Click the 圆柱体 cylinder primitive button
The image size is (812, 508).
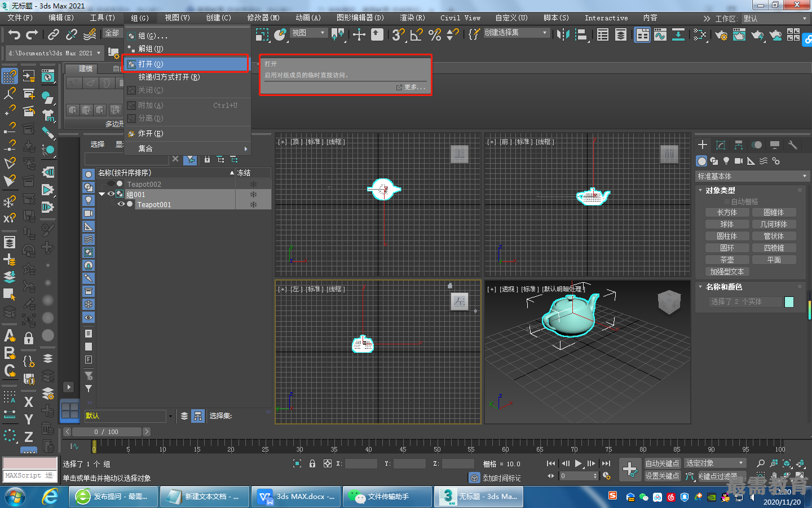coord(727,236)
